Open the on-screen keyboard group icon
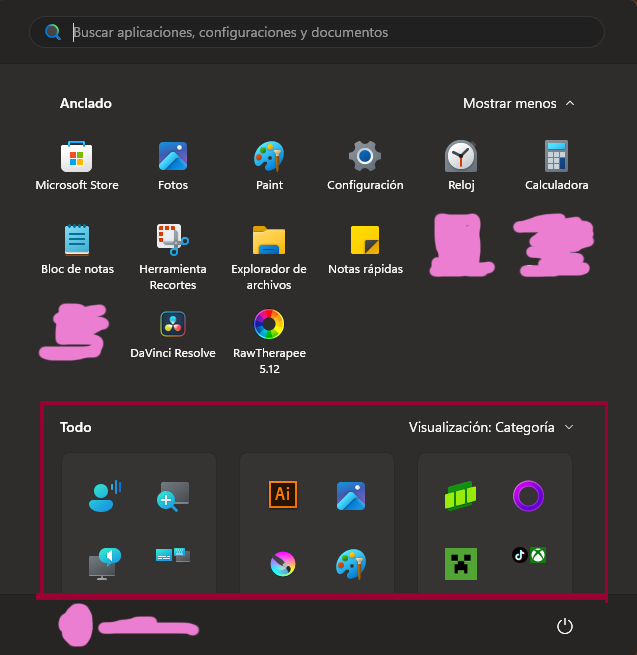 pyautogui.click(x=173, y=555)
